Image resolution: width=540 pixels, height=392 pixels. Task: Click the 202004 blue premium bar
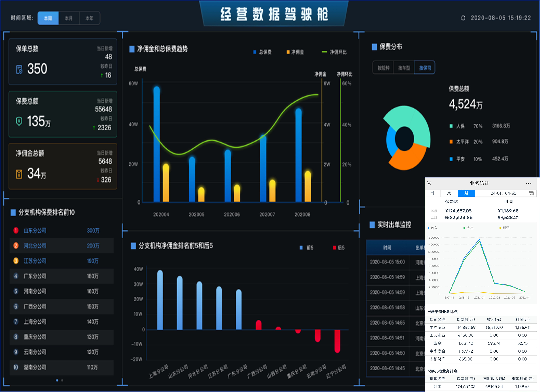coord(157,144)
